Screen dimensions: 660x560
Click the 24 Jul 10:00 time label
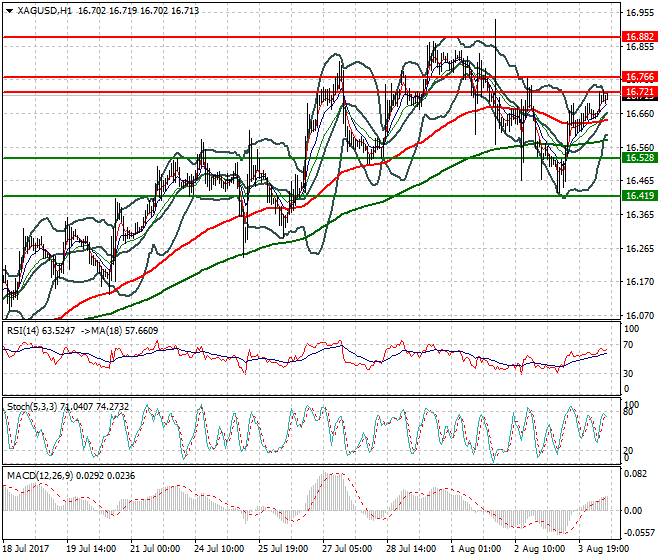coord(219,549)
